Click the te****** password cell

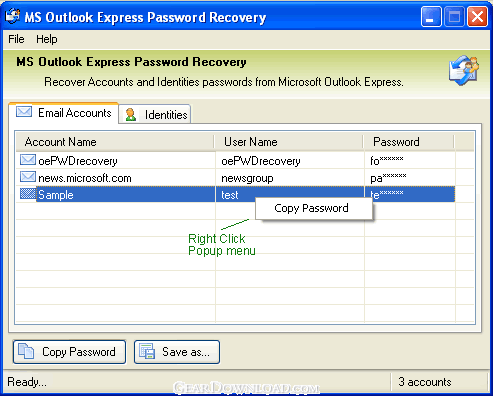click(387, 195)
